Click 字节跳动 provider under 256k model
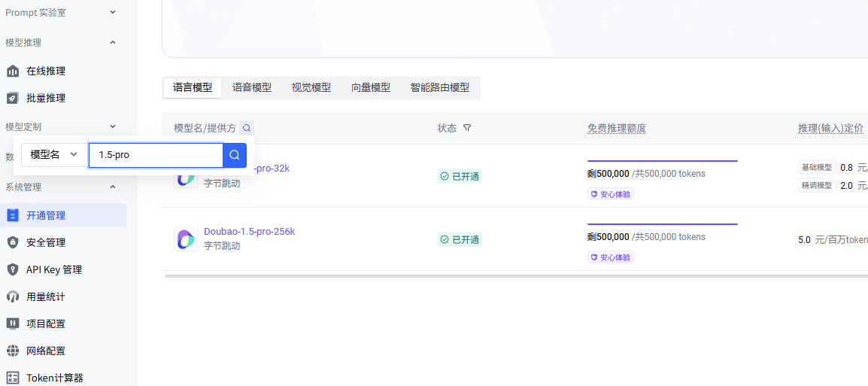Screen dimensions: 868x386 222,246
